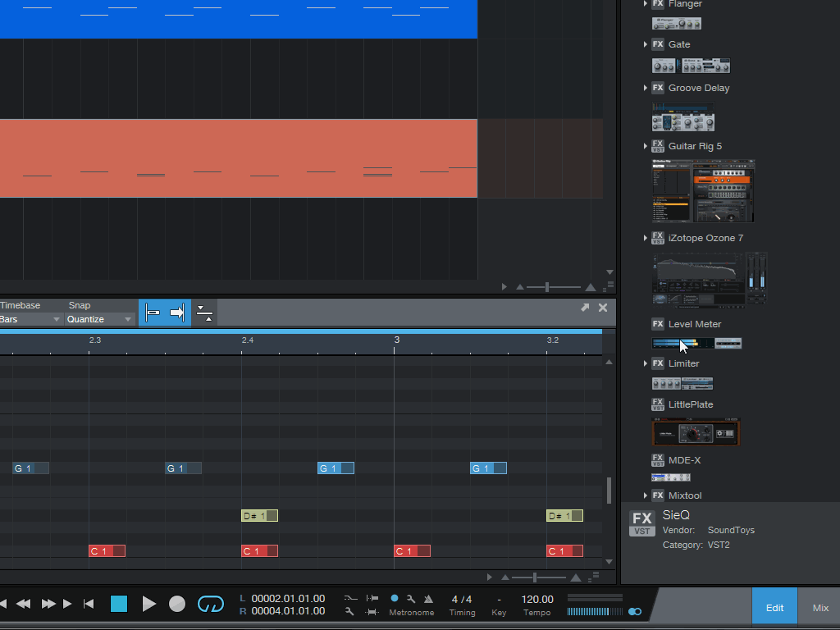This screenshot has width=840, height=630.
Task: Expand the Gate effect presets
Action: (x=645, y=44)
